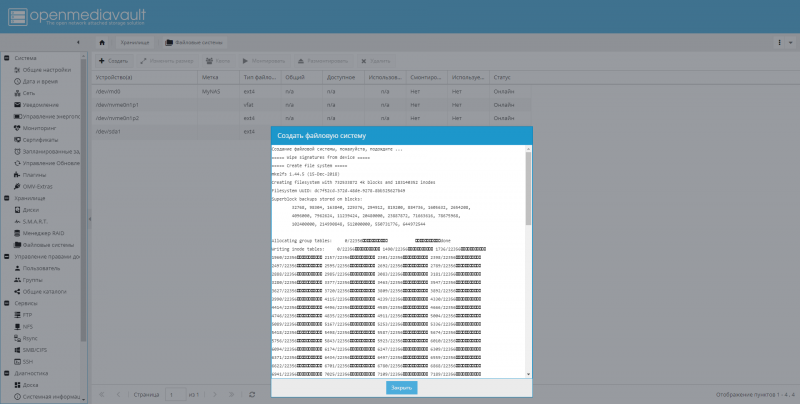The image size is (800, 404).
Task: Click the battery icon for power management
Action: point(17,116)
